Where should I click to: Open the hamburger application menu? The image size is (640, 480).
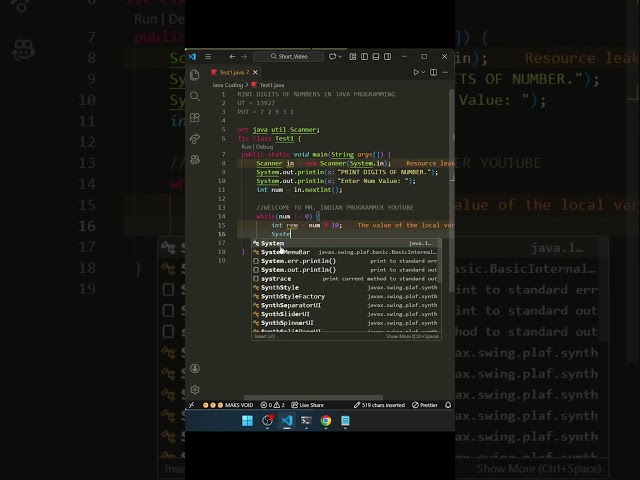pyautogui.click(x=208, y=56)
